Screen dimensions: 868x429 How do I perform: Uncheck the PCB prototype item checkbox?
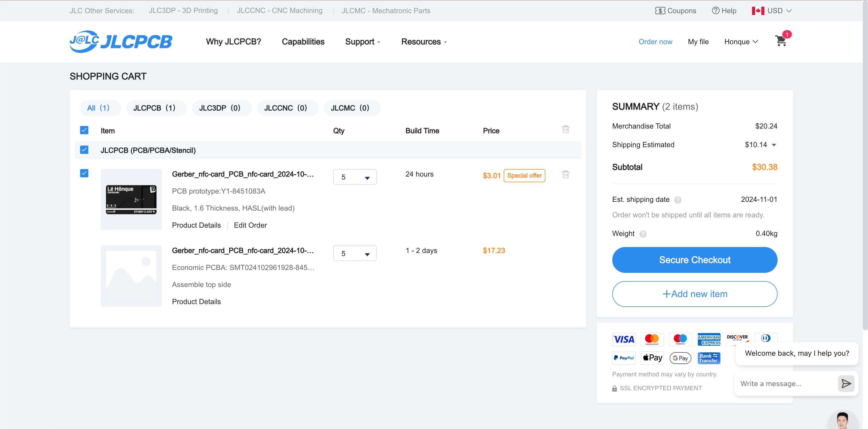coord(84,173)
